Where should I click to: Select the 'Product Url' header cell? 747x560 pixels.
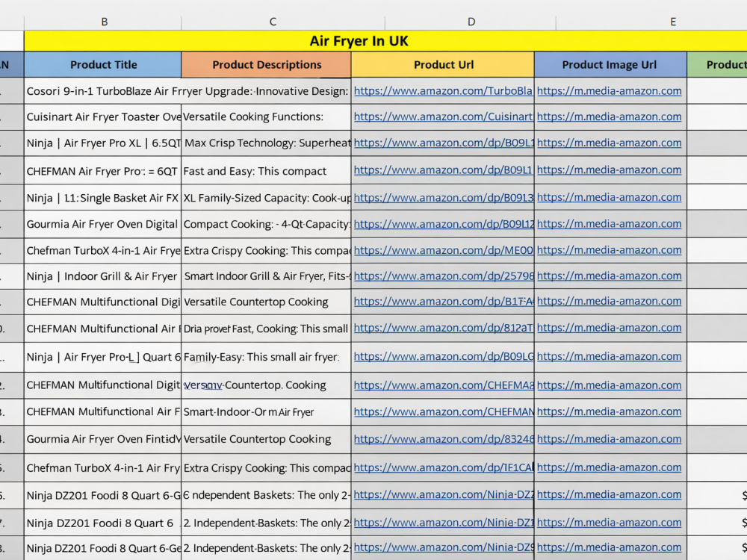(443, 65)
